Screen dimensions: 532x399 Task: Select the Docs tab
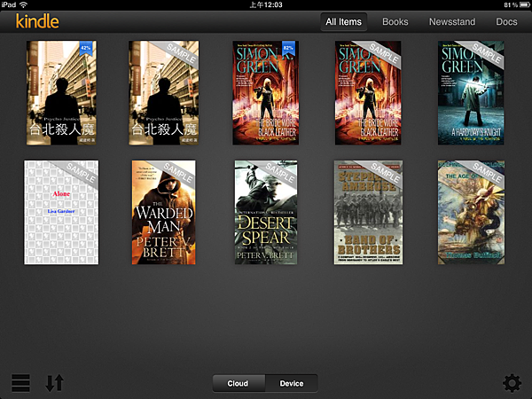coord(506,21)
